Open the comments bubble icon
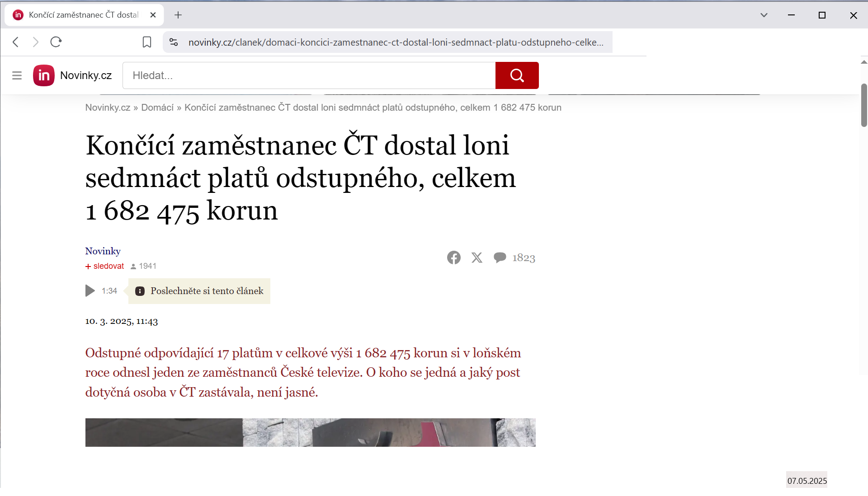 click(x=500, y=257)
